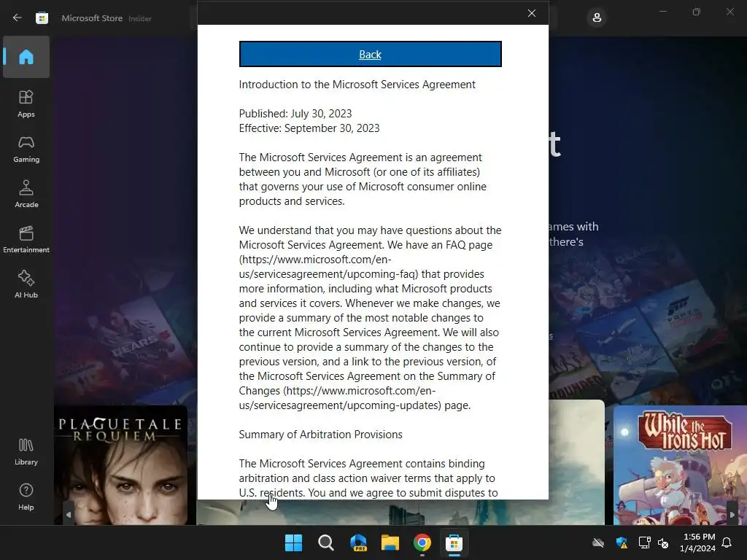Open the AI Hub section
Screen dimensions: 747x560
tap(26, 284)
